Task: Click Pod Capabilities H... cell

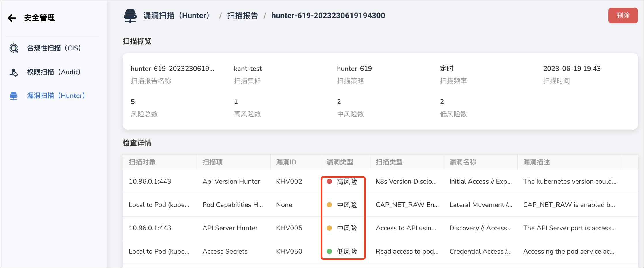Action: click(x=232, y=205)
